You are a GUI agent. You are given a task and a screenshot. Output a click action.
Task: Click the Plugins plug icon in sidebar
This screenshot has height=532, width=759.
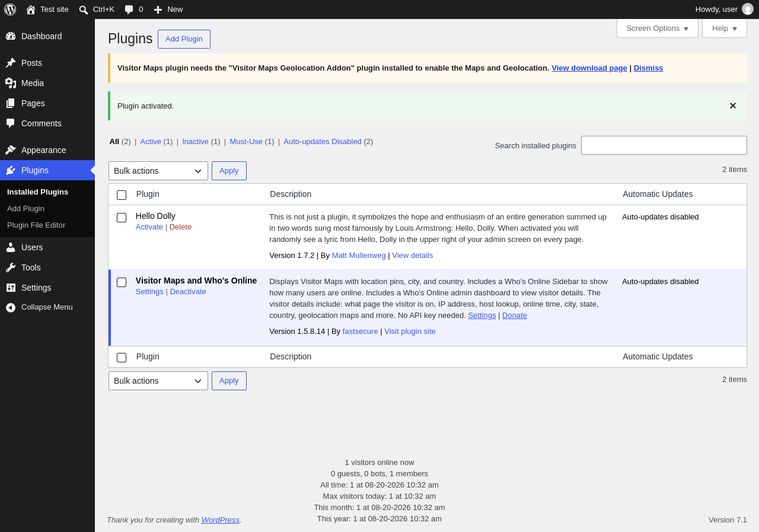click(11, 170)
